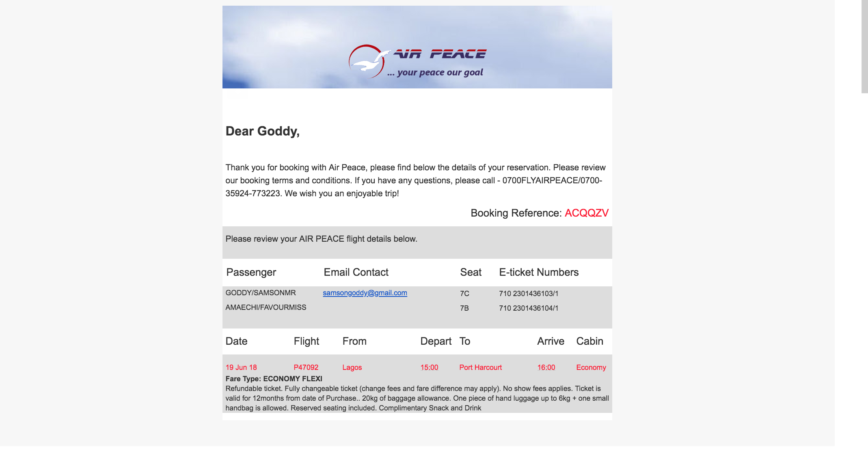Click the "Fare Type: ECONOMY FLEXI" label
The height and width of the screenshot is (451, 868).
click(x=274, y=379)
